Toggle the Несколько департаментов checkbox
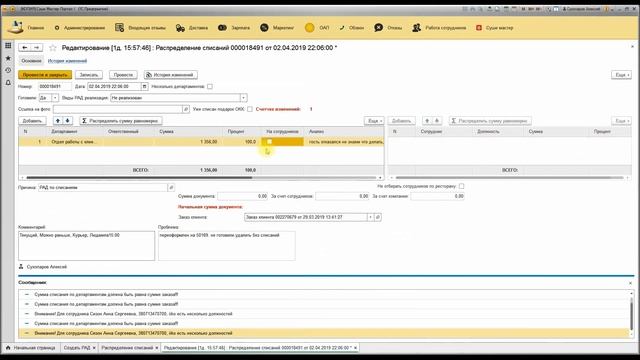The height and width of the screenshot is (360, 640). click(210, 87)
